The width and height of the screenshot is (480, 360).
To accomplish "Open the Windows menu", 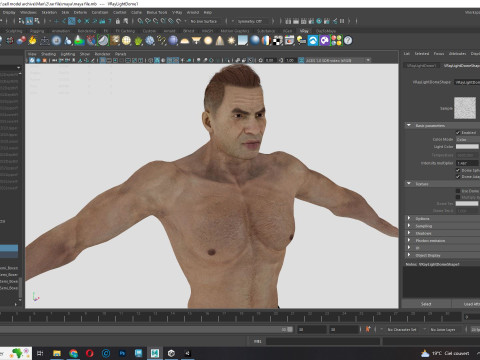I will pos(28,12).
